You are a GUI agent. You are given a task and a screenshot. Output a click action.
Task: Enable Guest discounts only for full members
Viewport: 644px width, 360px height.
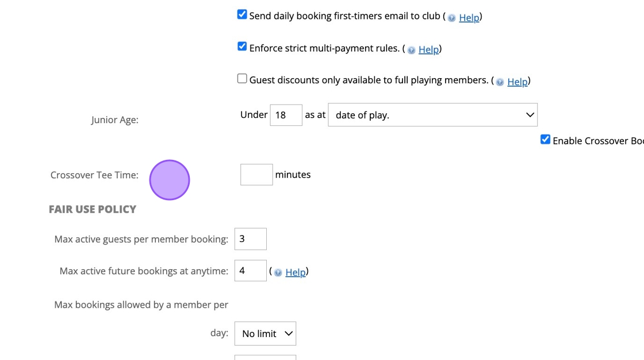click(242, 79)
